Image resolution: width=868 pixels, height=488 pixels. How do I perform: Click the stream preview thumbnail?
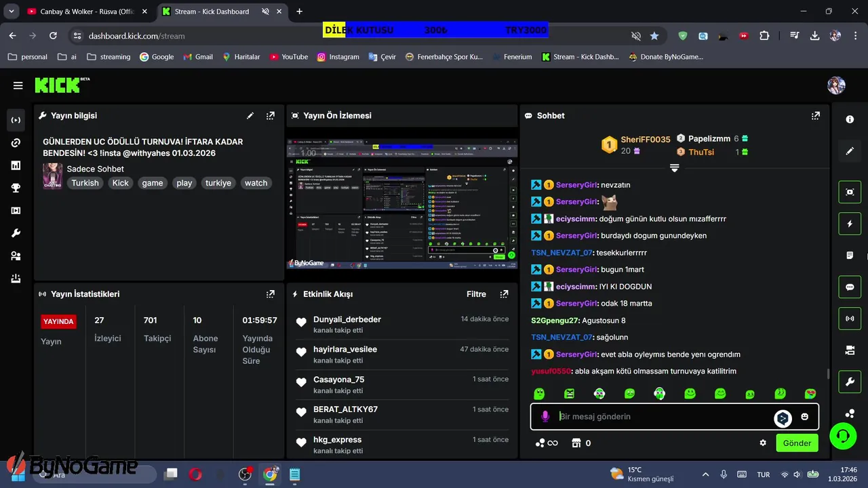coord(402,203)
